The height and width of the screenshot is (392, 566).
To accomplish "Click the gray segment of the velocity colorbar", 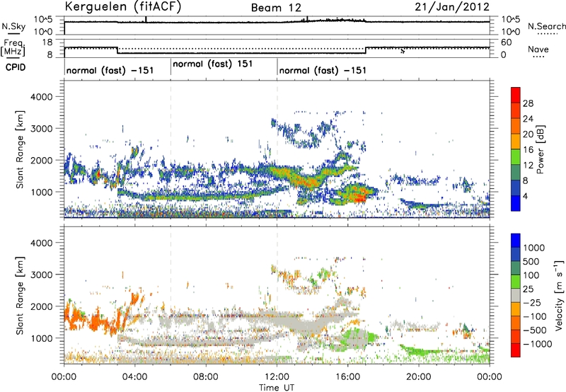I will (516, 295).
